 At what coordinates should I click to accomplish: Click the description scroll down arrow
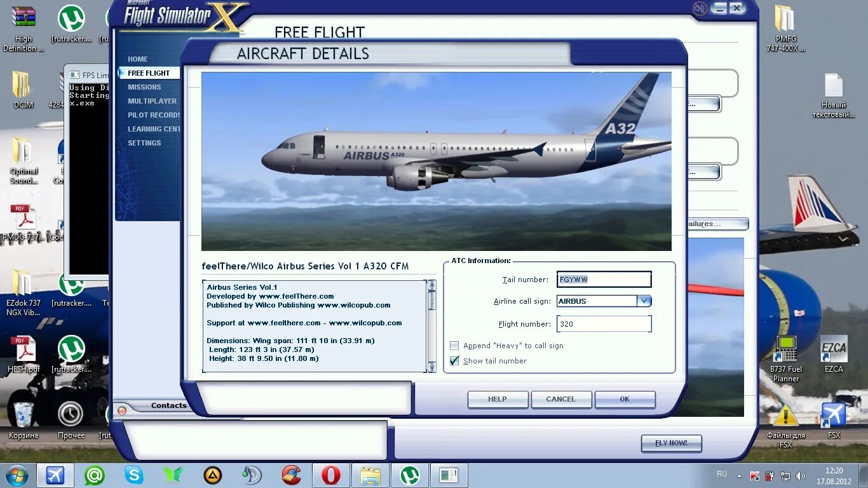click(432, 367)
